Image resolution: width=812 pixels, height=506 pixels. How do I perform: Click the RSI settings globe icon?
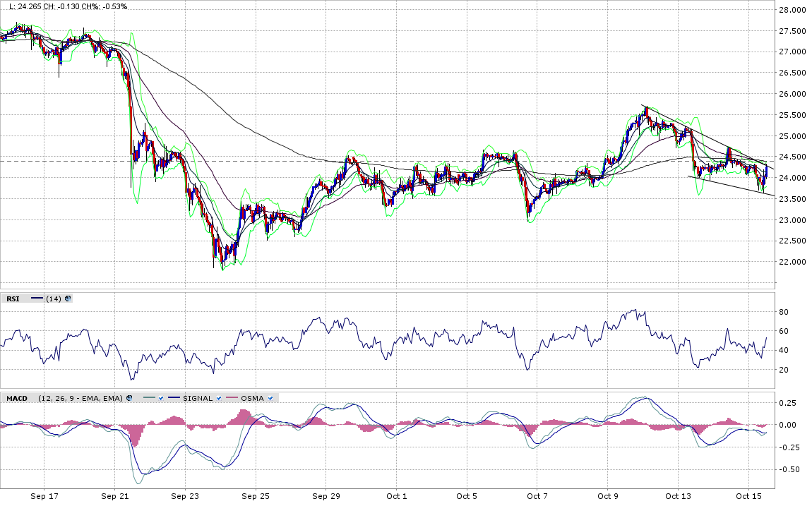coord(68,299)
